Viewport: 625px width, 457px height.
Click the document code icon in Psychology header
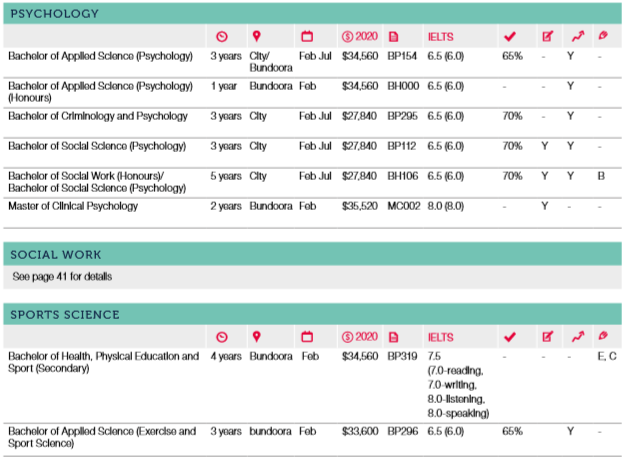click(x=394, y=37)
